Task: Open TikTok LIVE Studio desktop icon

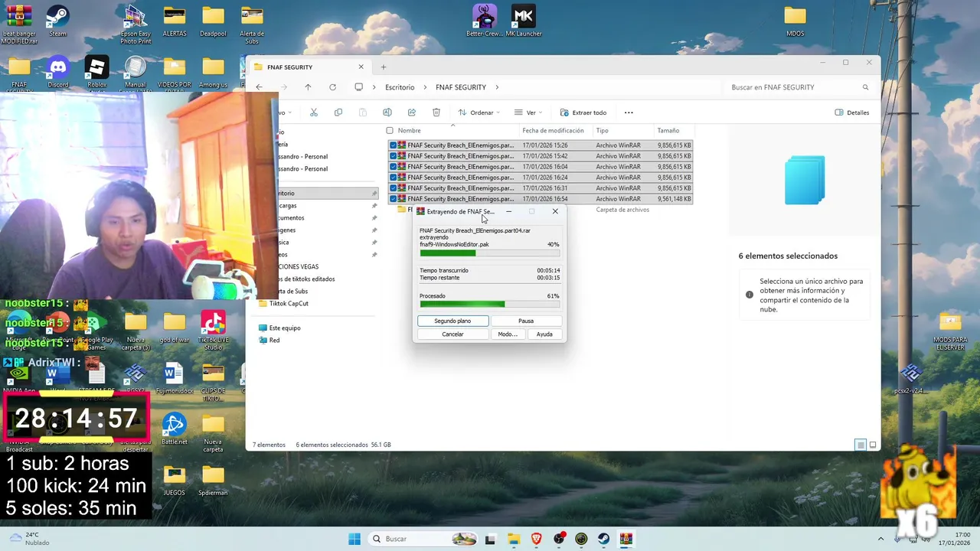Action: 213,331
